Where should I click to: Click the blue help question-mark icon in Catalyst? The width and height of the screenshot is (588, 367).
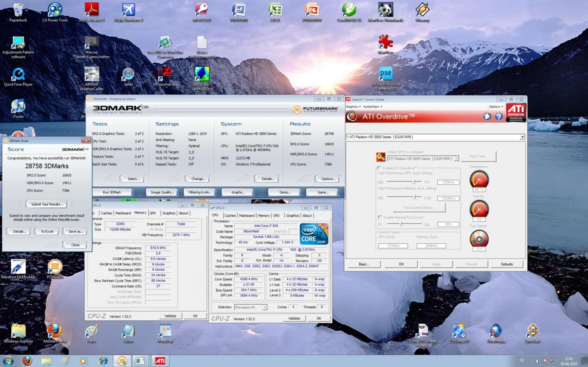coord(499,116)
